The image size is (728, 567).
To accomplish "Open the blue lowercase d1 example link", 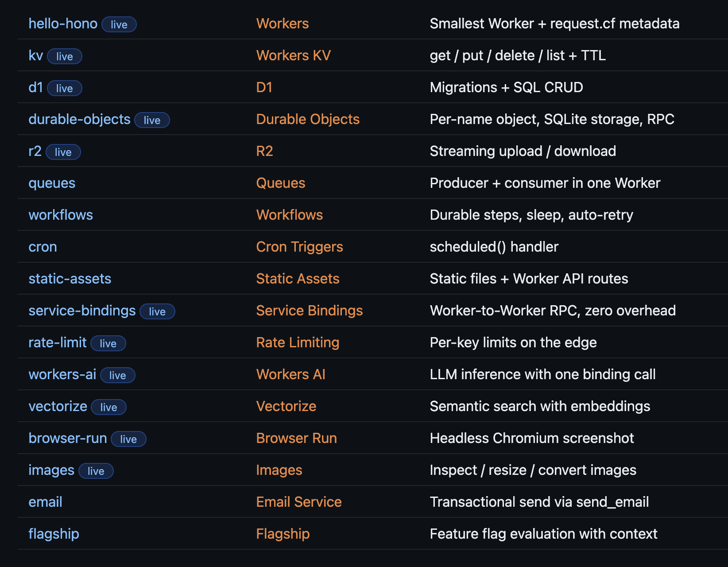I will click(36, 87).
